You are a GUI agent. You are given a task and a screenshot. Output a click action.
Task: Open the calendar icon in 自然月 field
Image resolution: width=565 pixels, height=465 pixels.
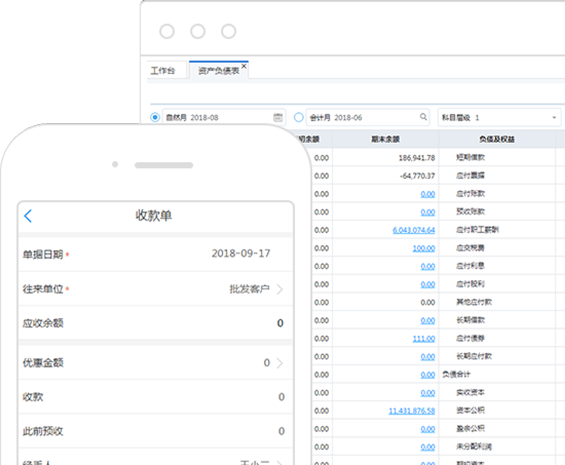coord(278,117)
